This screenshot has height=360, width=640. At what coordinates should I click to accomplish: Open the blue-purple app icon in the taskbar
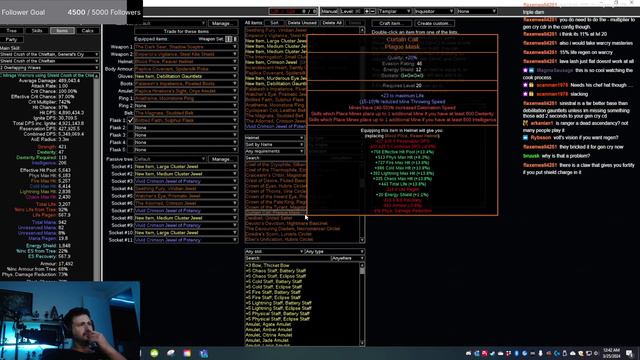point(204,353)
